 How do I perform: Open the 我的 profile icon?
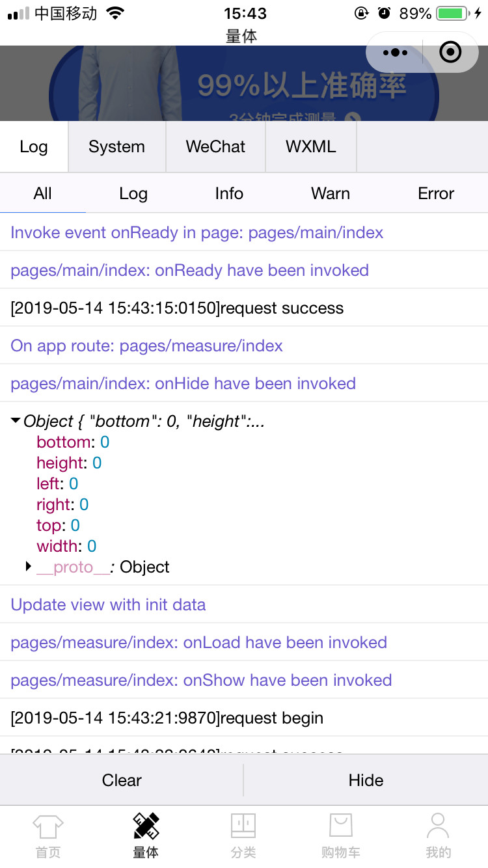click(x=438, y=826)
